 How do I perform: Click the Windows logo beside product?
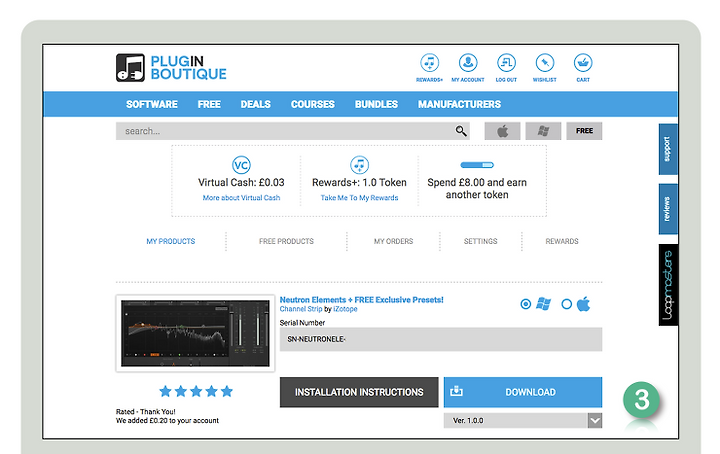pyautogui.click(x=543, y=304)
